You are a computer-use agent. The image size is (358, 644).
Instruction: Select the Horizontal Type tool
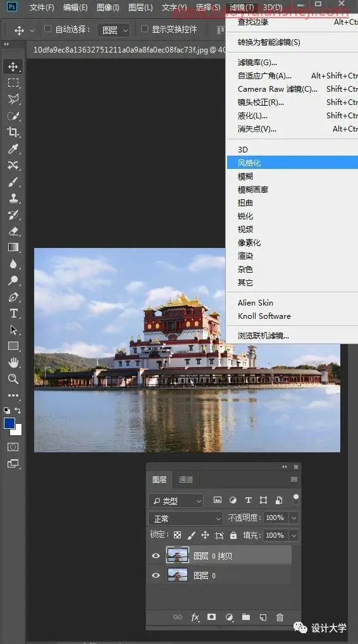[x=13, y=313]
